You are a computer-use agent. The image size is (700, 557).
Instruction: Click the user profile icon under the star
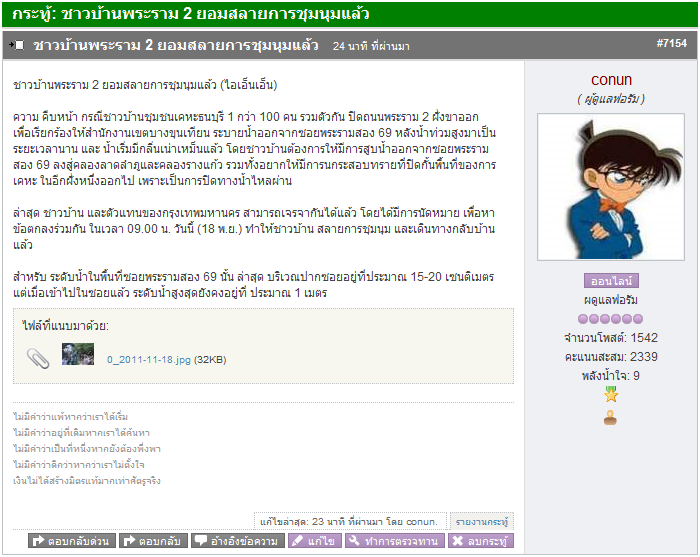610,418
